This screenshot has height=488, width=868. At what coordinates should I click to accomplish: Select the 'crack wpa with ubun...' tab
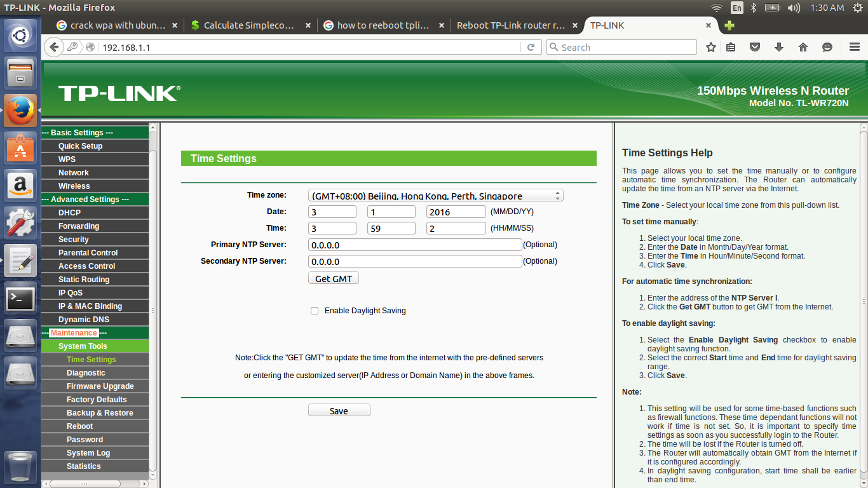pyautogui.click(x=118, y=25)
